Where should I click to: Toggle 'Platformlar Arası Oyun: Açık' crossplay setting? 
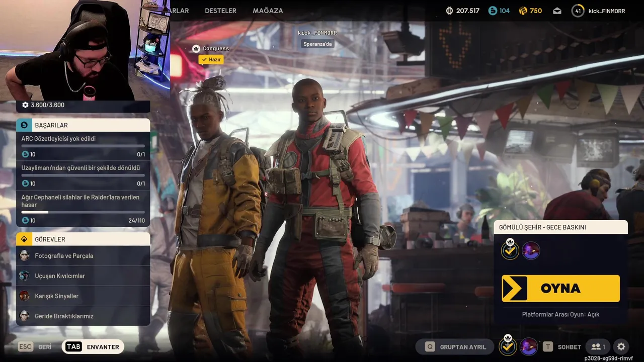(560, 314)
